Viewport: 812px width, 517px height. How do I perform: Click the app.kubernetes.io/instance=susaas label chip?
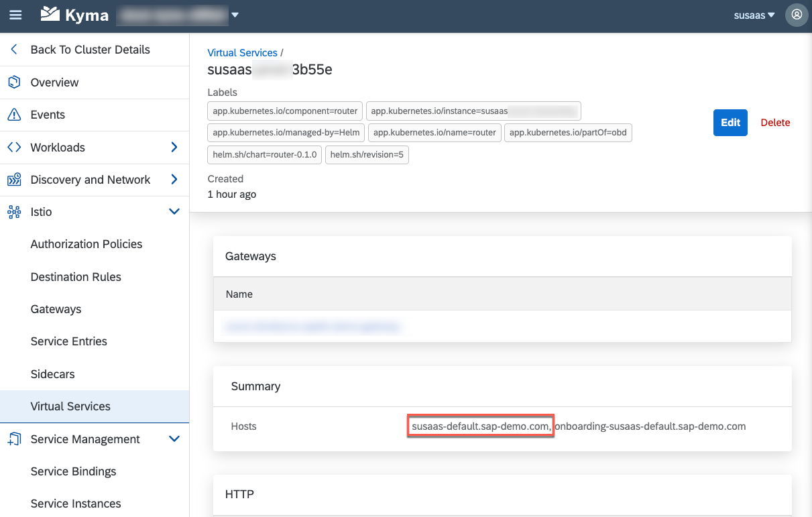(x=473, y=111)
